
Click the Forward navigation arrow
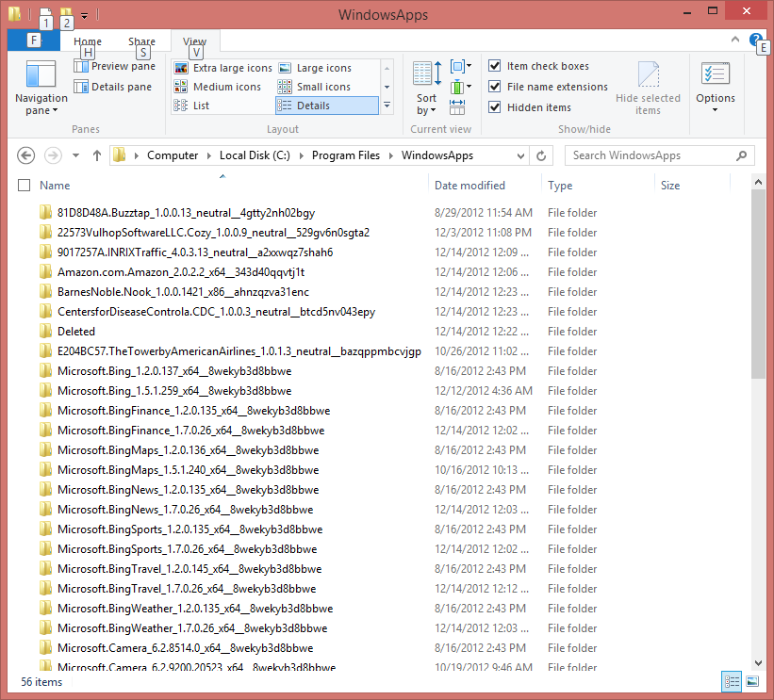(53, 155)
